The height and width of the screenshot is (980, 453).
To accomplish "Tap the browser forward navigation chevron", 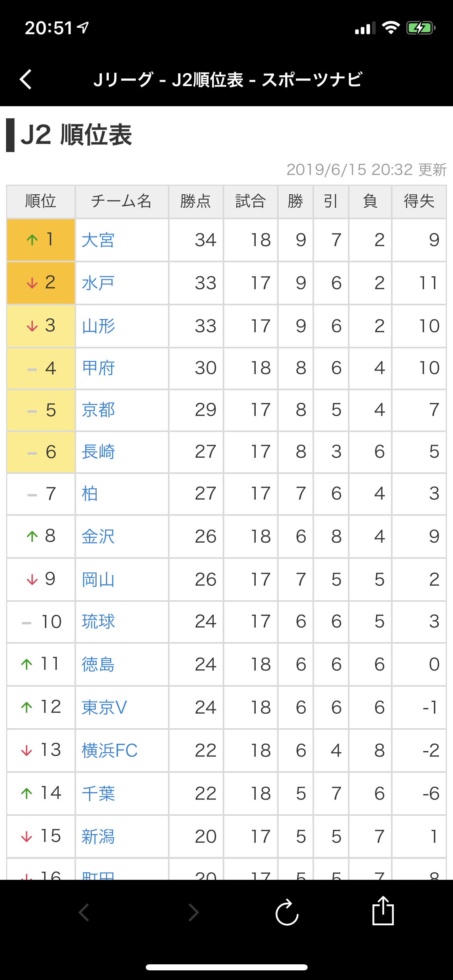I will (194, 912).
